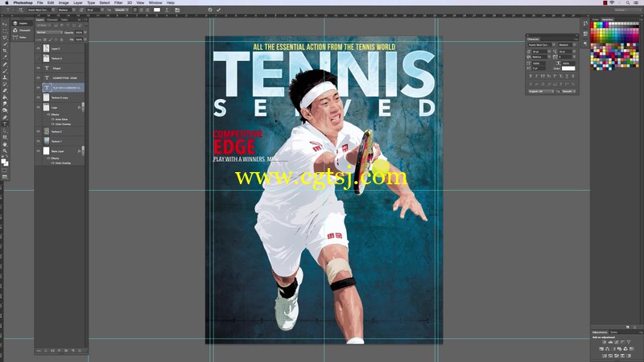The height and width of the screenshot is (362, 644).
Task: Switch to the Channels tab
Action: coord(52,19)
